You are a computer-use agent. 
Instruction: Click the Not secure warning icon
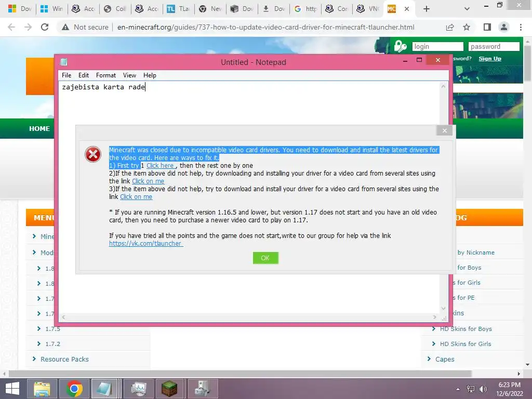[65, 27]
